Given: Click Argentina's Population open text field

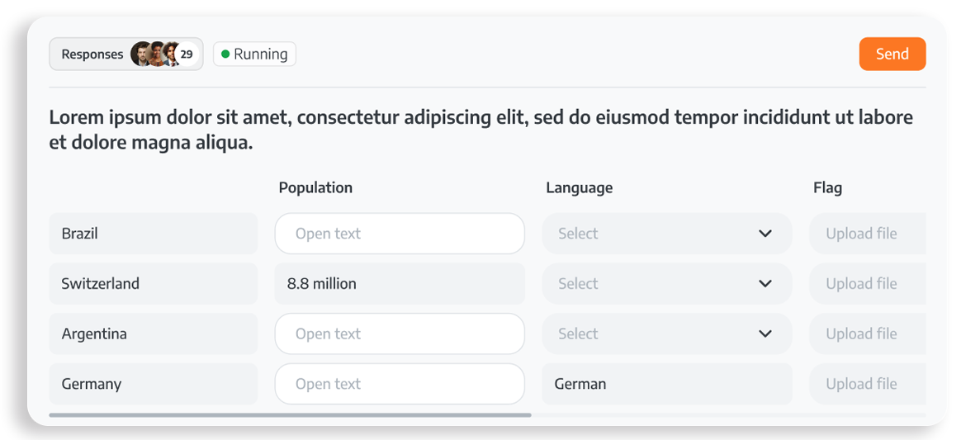Looking at the screenshot, I should 400,334.
